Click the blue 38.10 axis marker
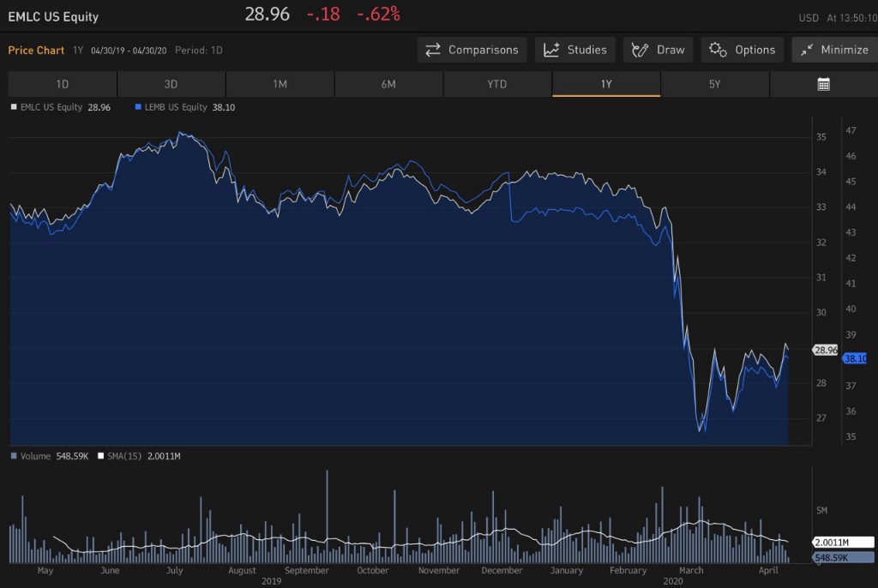 pos(855,358)
